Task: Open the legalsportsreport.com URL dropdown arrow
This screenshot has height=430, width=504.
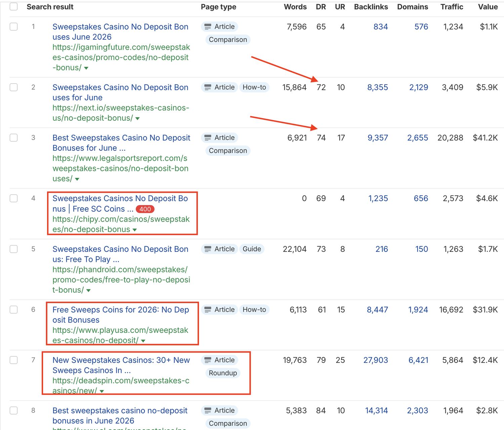Action: click(77, 179)
